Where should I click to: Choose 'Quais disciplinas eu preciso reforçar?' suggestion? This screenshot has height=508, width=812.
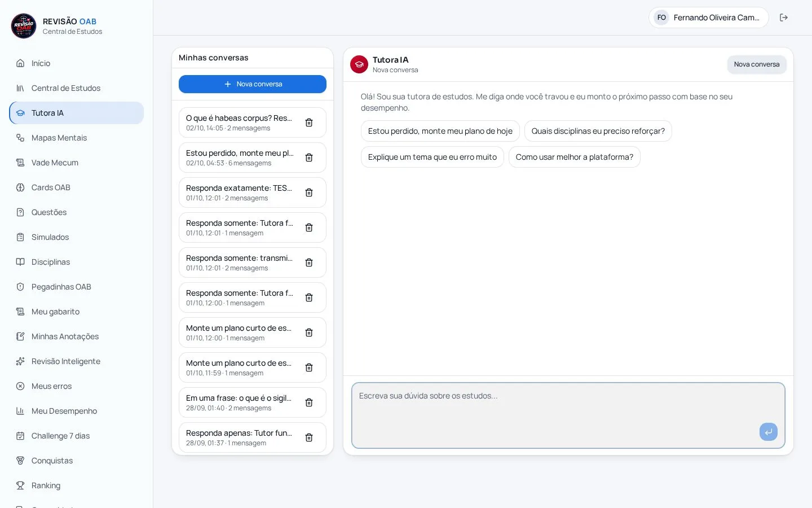(598, 131)
